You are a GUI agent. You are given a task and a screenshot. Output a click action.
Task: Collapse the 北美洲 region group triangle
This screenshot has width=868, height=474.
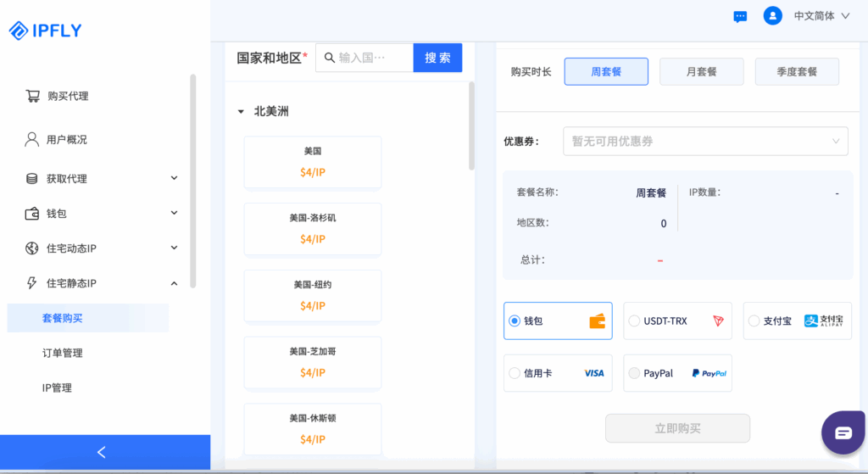tap(241, 112)
